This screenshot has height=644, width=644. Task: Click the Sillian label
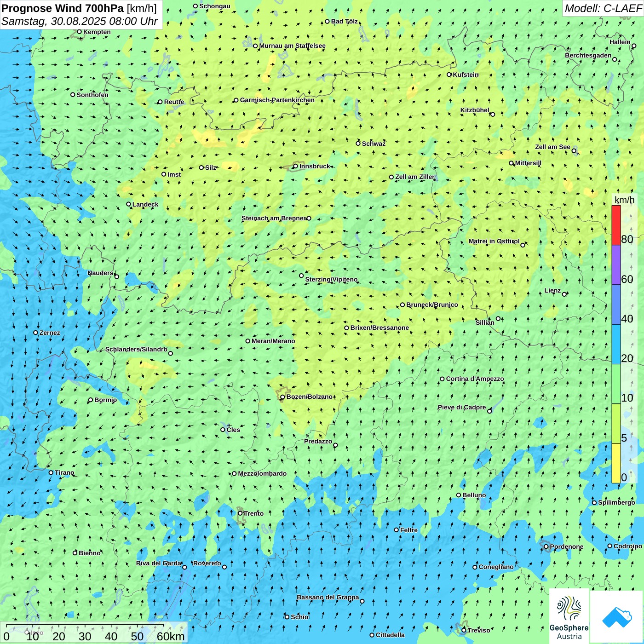[485, 322]
